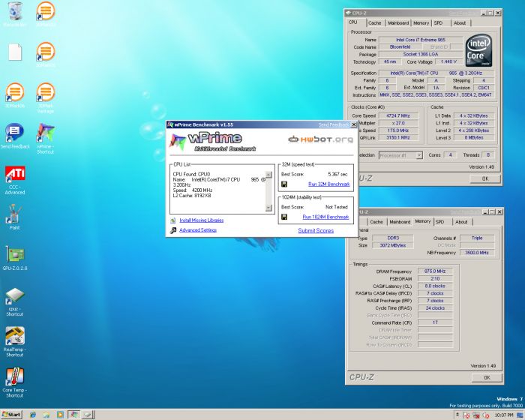This screenshot has height=420, width=525.
Task: Click the processor name Intel Core i7 Extreme 965
Action: coord(421,40)
